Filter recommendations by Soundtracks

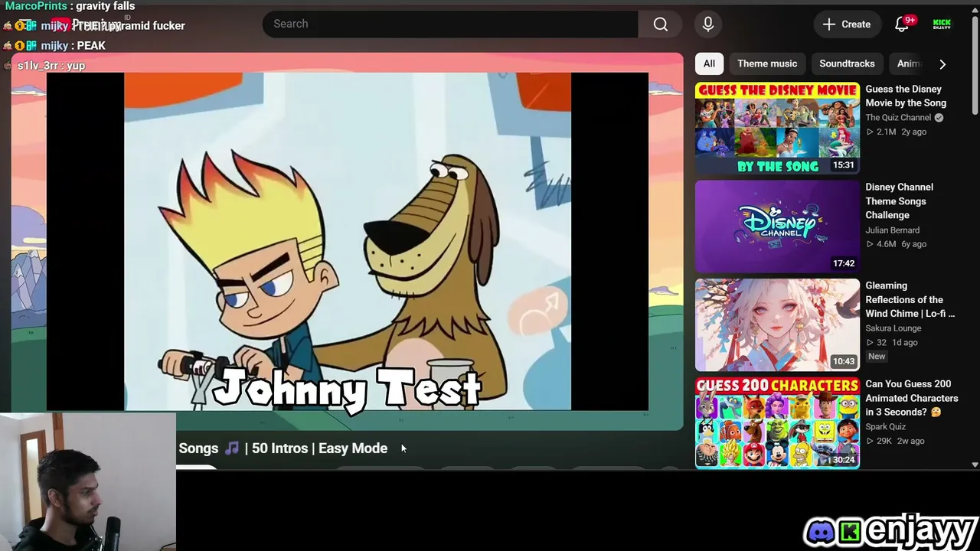point(847,64)
